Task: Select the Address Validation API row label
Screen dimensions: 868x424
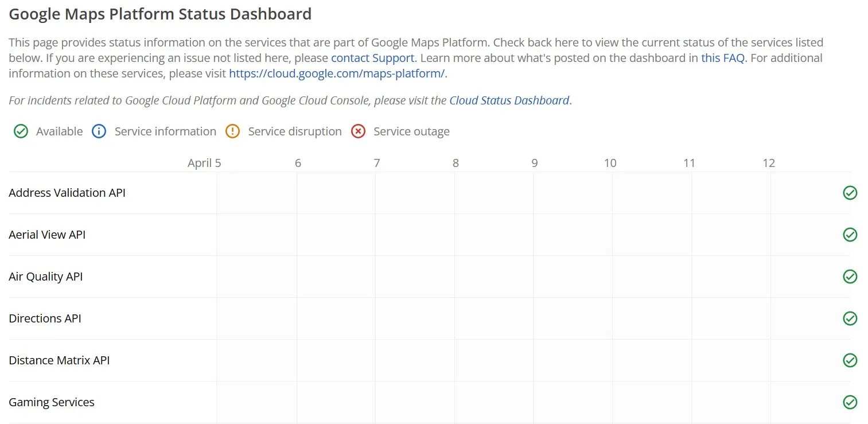Action: (67, 193)
